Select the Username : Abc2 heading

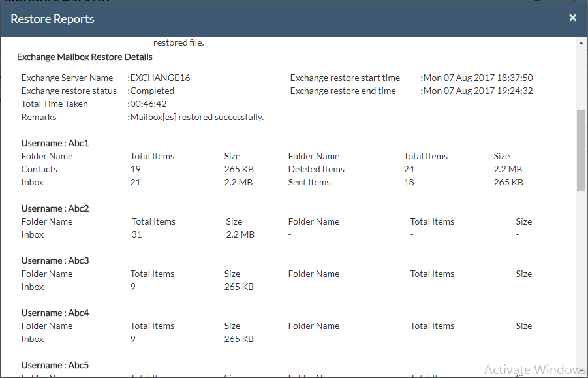click(55, 208)
